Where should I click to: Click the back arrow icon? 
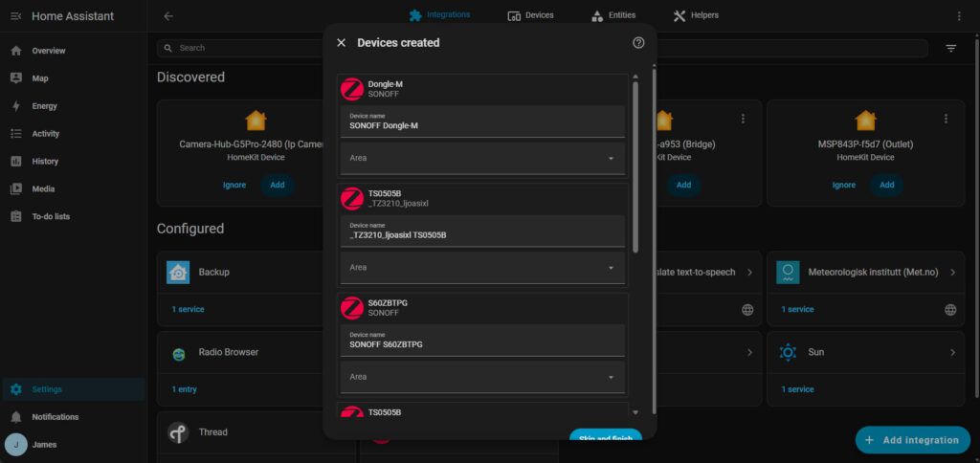coord(168,16)
